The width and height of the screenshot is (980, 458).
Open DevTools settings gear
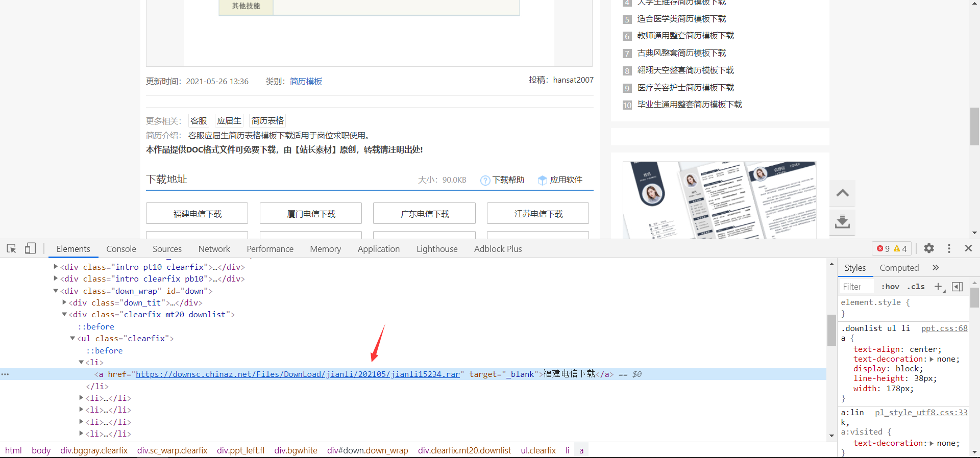(929, 248)
